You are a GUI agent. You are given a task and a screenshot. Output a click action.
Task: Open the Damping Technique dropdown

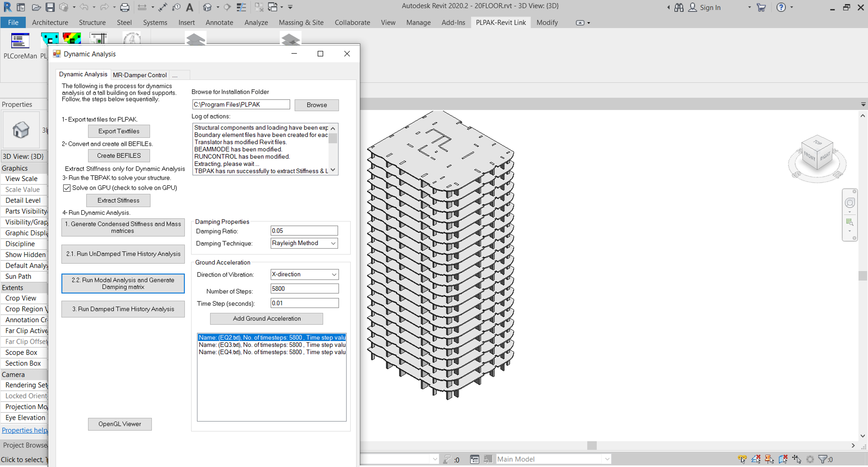304,243
